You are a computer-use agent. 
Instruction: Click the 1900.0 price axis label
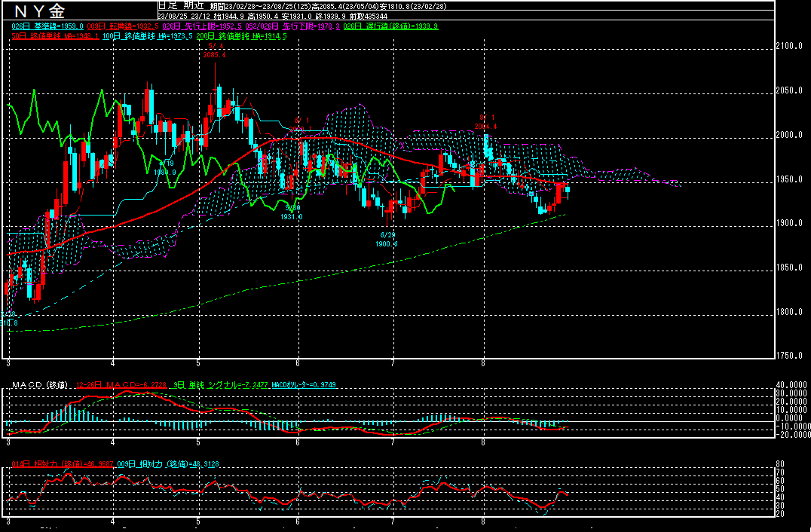789,223
